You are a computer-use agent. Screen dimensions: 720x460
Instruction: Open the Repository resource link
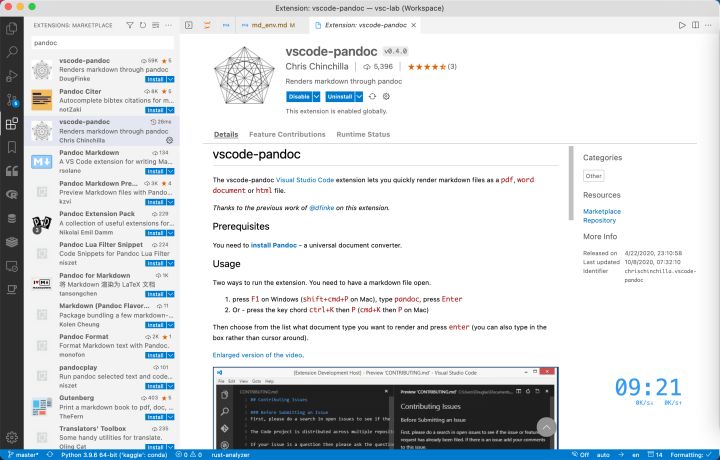[x=600, y=220]
